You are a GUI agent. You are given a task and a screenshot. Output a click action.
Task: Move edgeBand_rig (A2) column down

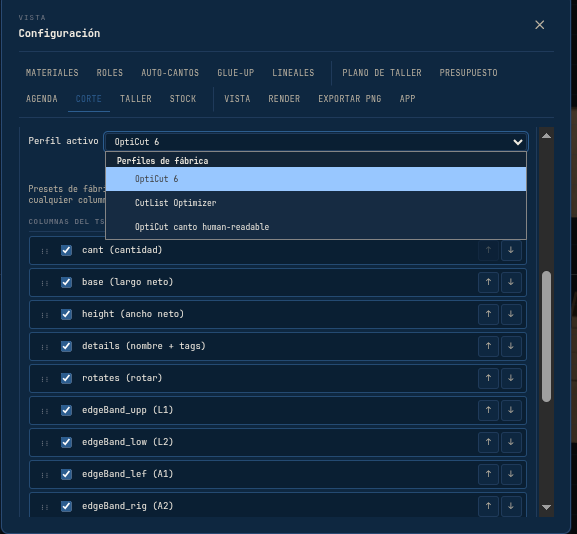(x=511, y=506)
